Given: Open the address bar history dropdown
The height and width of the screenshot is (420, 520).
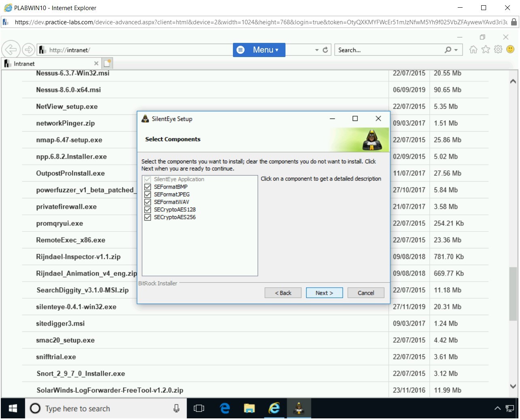Looking at the screenshot, I should (x=317, y=50).
